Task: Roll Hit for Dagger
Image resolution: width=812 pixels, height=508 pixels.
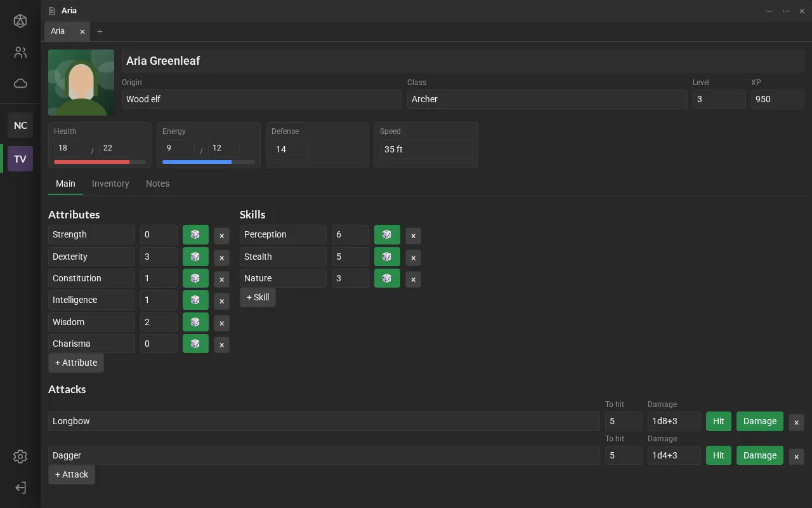Action: (718, 456)
